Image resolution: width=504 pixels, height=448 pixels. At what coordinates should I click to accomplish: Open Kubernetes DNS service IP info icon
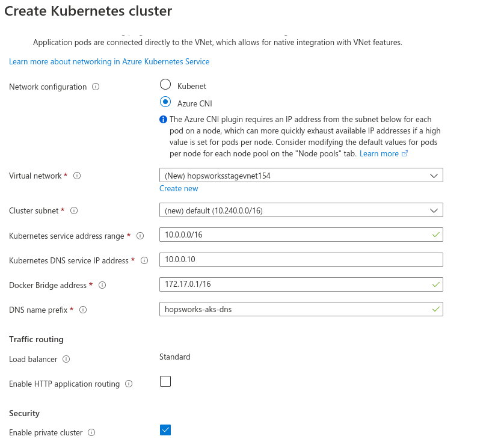click(x=144, y=260)
